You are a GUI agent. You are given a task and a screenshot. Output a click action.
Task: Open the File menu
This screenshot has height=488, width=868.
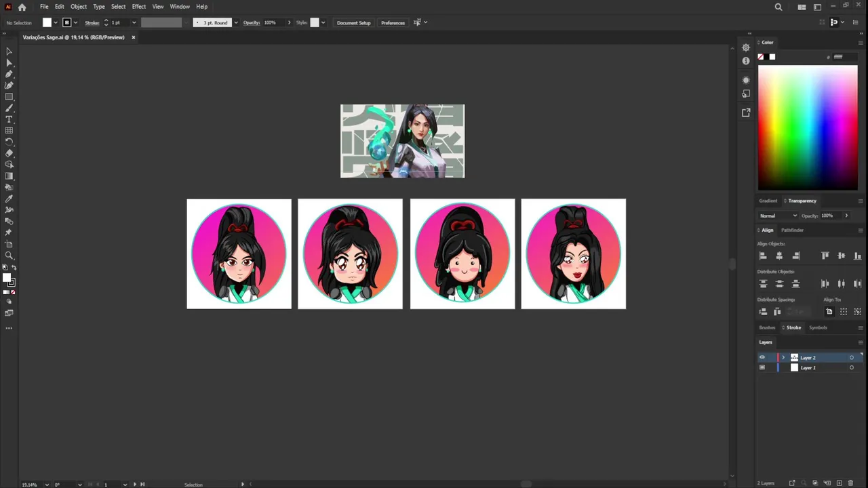point(44,7)
